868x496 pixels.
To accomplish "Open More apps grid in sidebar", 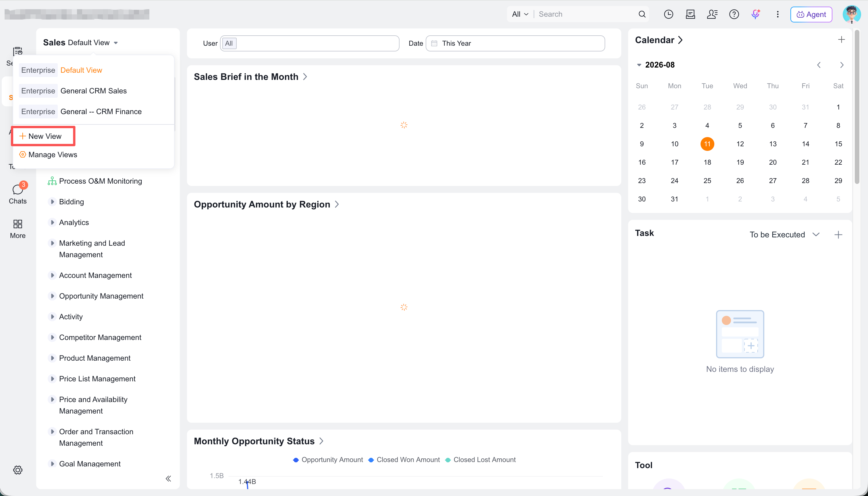I will point(18,229).
